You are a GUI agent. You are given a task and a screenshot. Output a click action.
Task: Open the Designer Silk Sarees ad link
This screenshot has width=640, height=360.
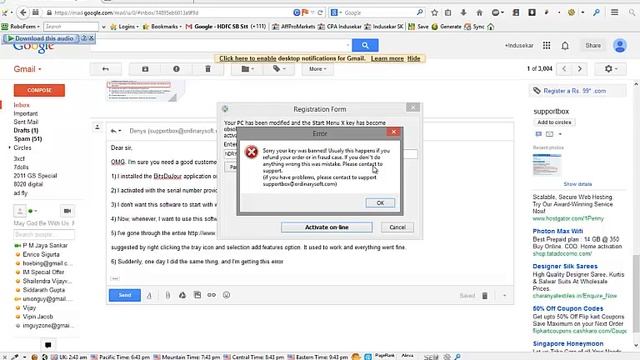click(x=565, y=267)
